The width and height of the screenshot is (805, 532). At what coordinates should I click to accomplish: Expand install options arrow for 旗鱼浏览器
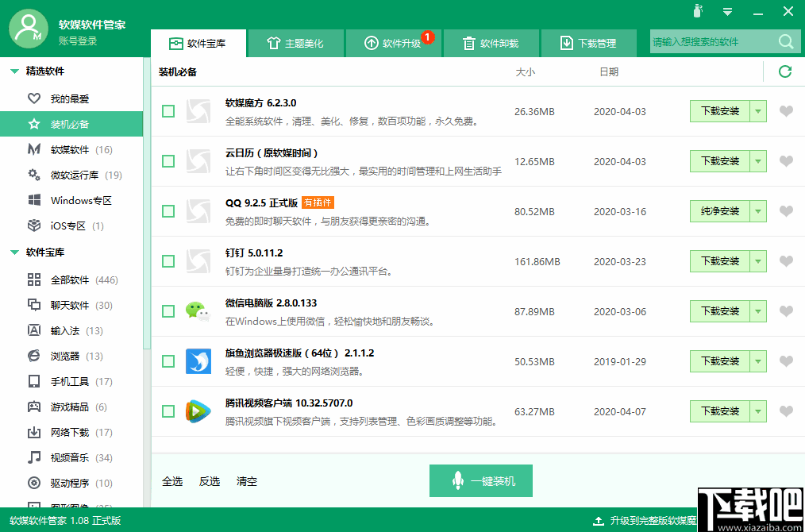coord(758,361)
